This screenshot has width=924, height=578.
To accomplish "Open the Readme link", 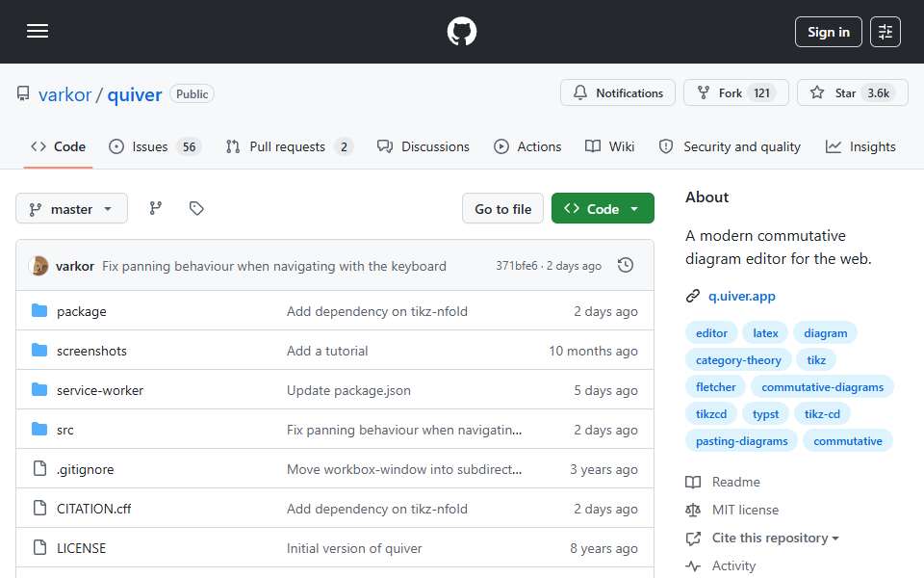I will (x=723, y=482).
